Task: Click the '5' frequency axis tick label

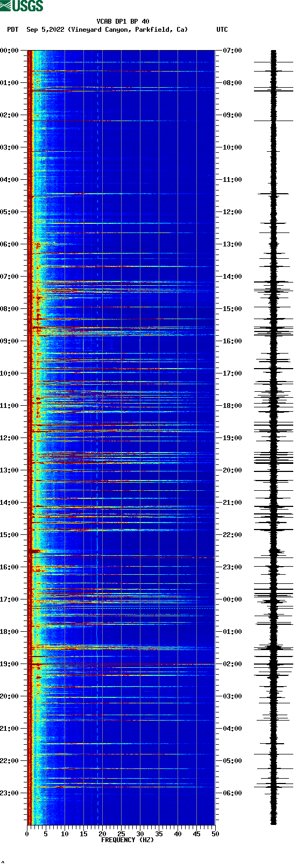Action: (x=46, y=834)
